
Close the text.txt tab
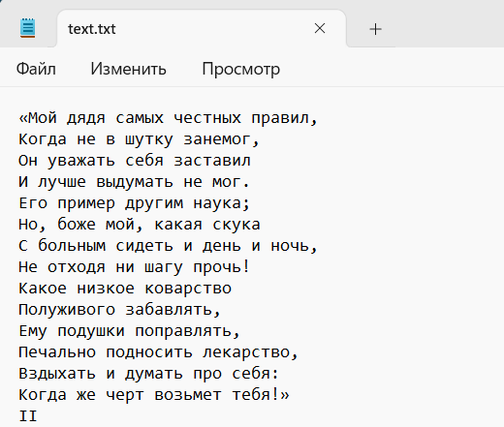coord(320,28)
